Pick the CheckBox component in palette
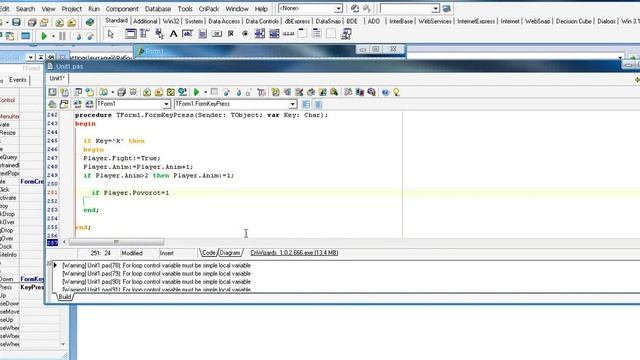 pyautogui.click(x=231, y=34)
